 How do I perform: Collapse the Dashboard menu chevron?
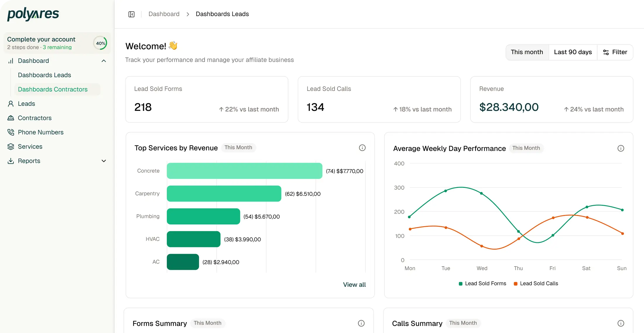[104, 61]
